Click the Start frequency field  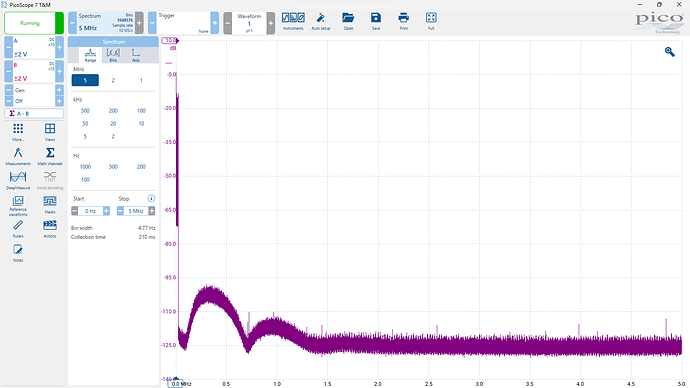(x=90, y=211)
